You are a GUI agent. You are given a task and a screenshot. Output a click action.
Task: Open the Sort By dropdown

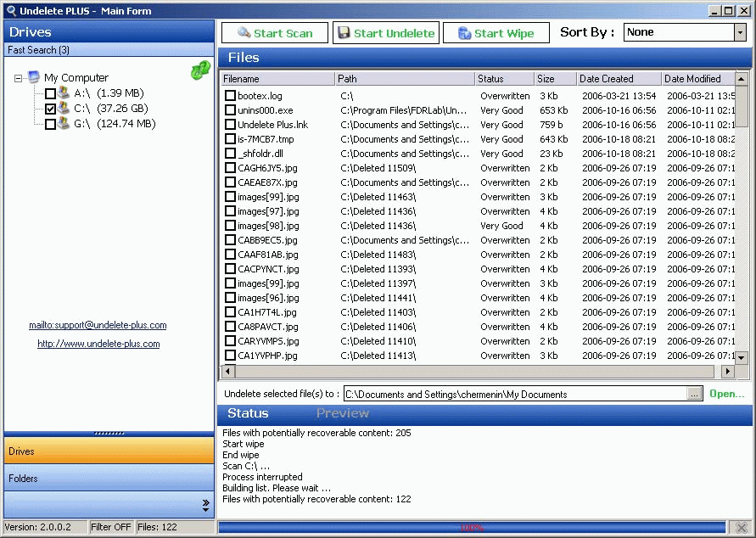(x=740, y=32)
